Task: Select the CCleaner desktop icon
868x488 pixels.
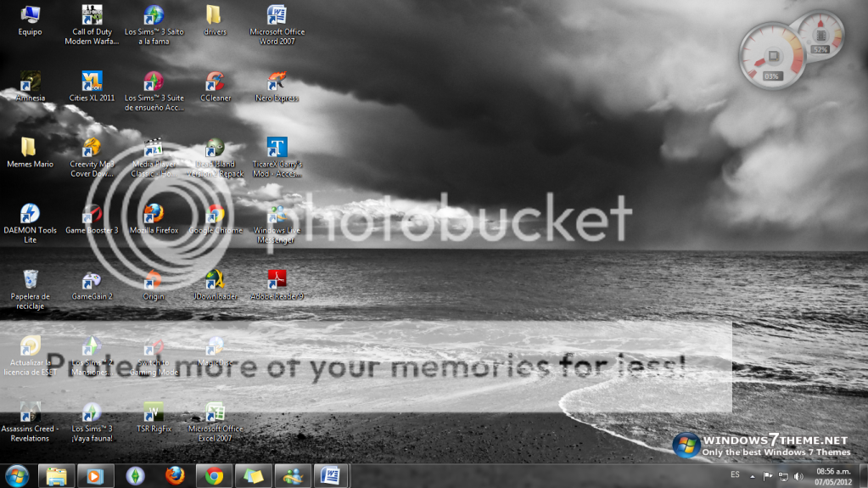Action: (216, 81)
